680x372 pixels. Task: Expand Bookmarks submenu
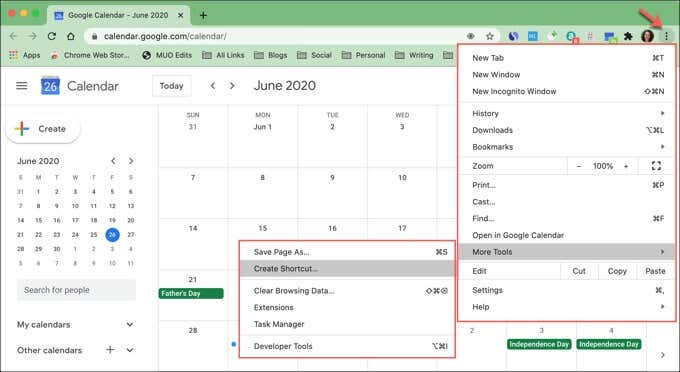566,147
